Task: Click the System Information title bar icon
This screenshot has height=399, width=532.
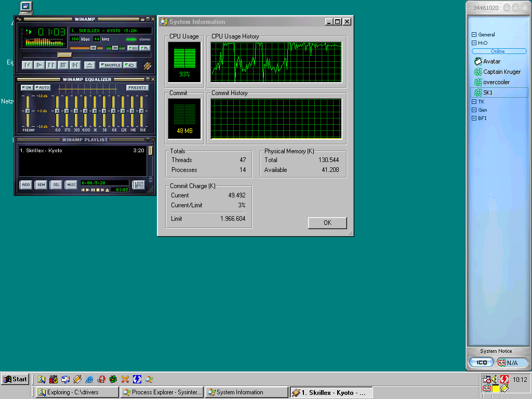Action: click(164, 22)
